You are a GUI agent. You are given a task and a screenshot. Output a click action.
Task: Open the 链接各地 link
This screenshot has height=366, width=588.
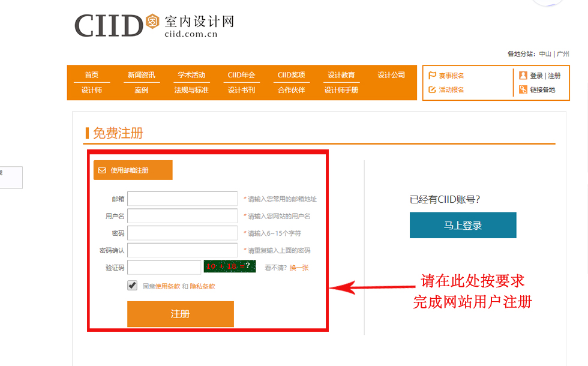(542, 89)
